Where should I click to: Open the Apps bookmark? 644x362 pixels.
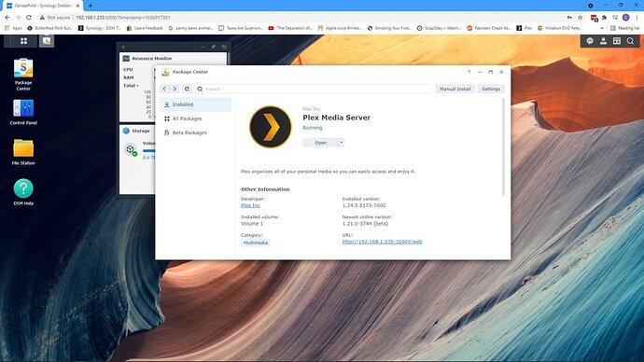pos(14,28)
